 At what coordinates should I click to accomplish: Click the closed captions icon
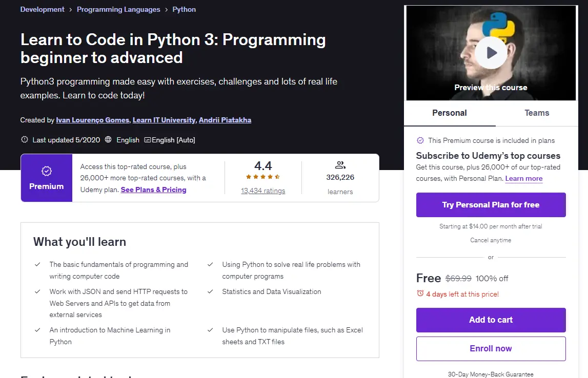tap(147, 140)
